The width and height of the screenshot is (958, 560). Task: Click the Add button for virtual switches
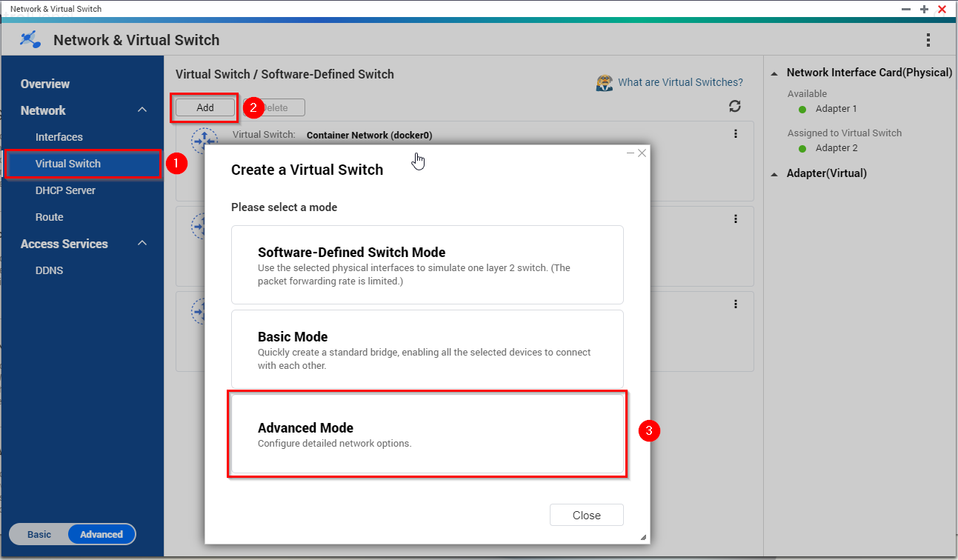pyautogui.click(x=205, y=107)
